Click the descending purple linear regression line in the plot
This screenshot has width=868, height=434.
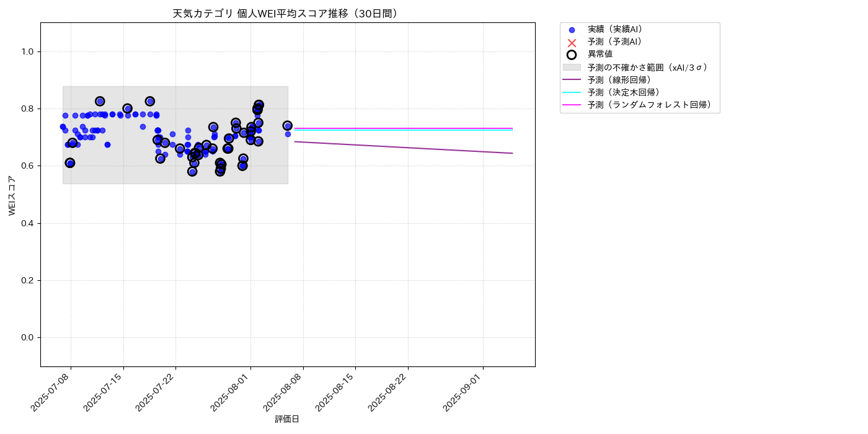[404, 148]
